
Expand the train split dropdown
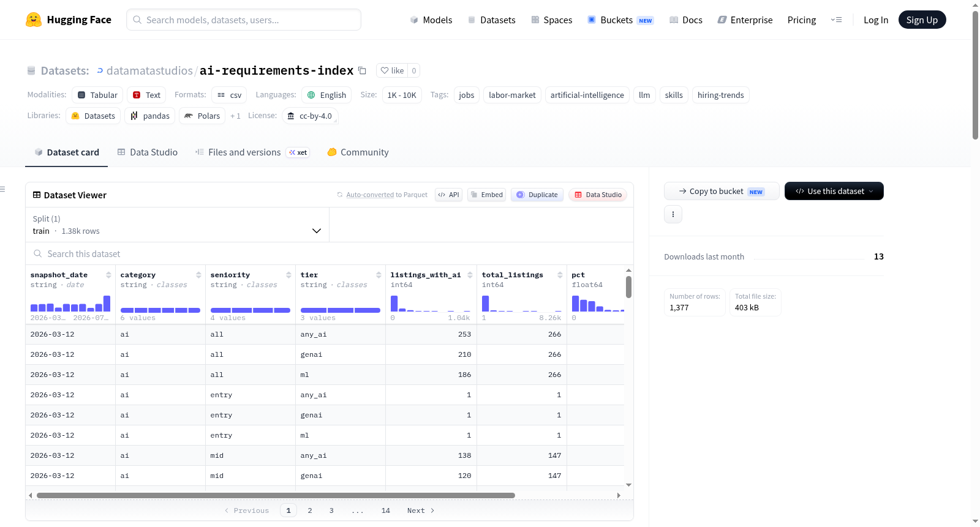click(x=177, y=225)
